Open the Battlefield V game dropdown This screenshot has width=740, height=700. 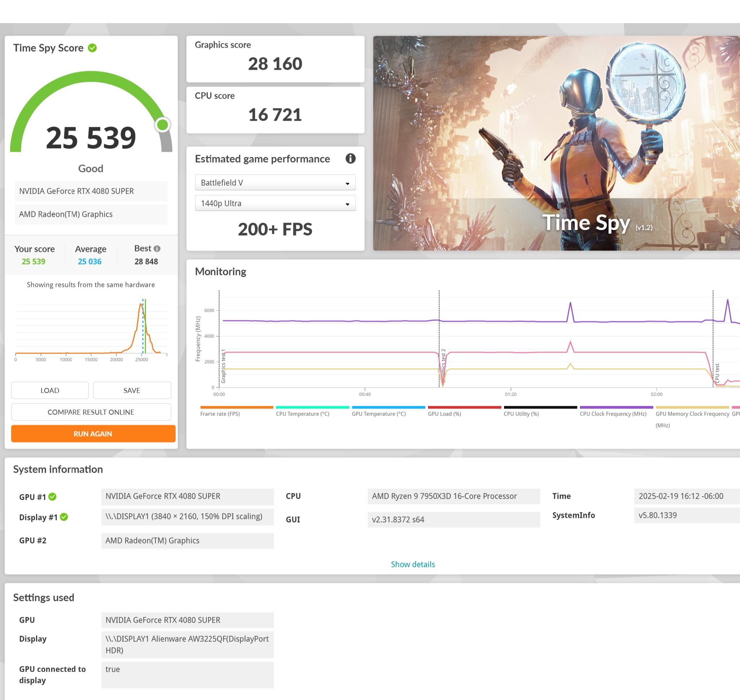(275, 182)
